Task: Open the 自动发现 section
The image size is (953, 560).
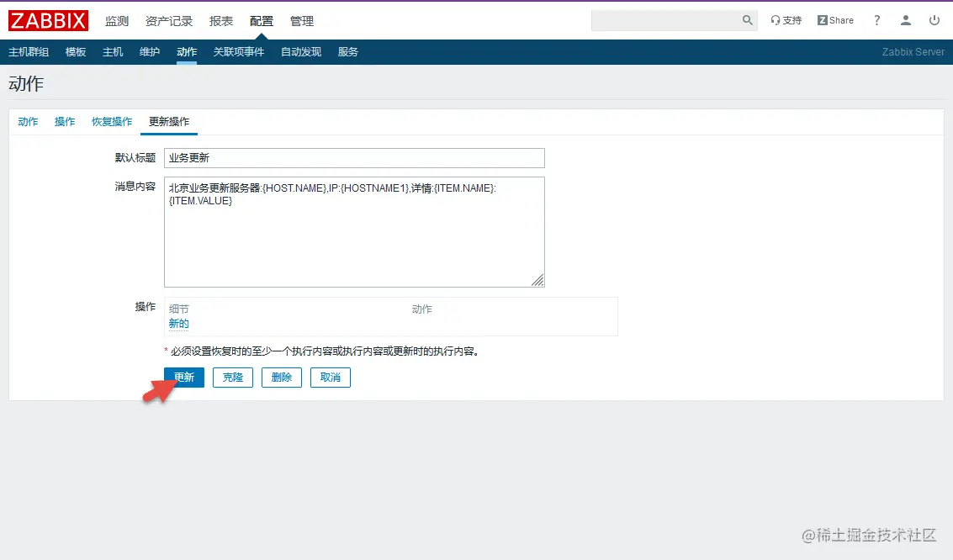Action: [x=301, y=51]
